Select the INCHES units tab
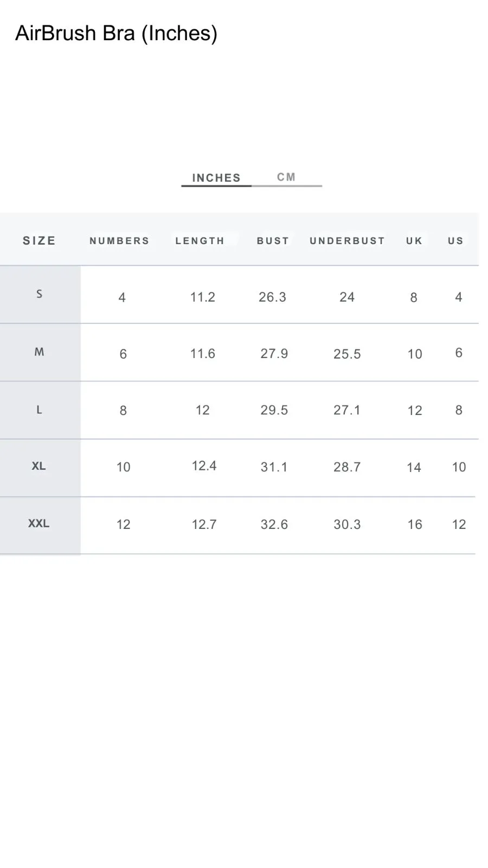 pyautogui.click(x=216, y=178)
